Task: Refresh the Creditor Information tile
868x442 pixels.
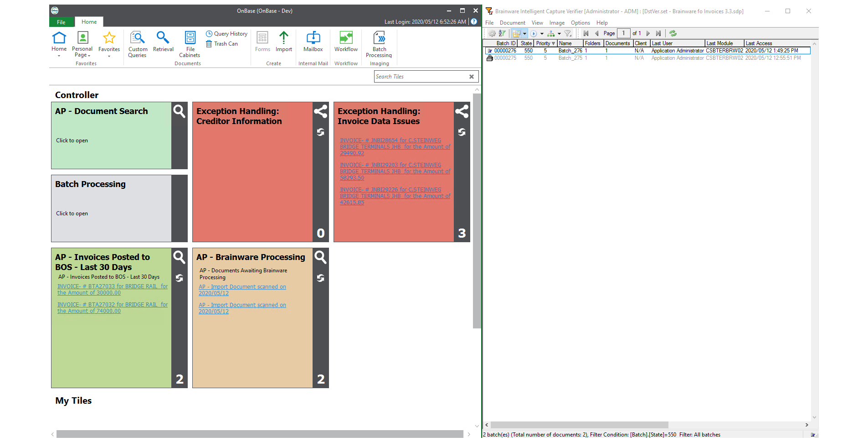Action: click(321, 132)
